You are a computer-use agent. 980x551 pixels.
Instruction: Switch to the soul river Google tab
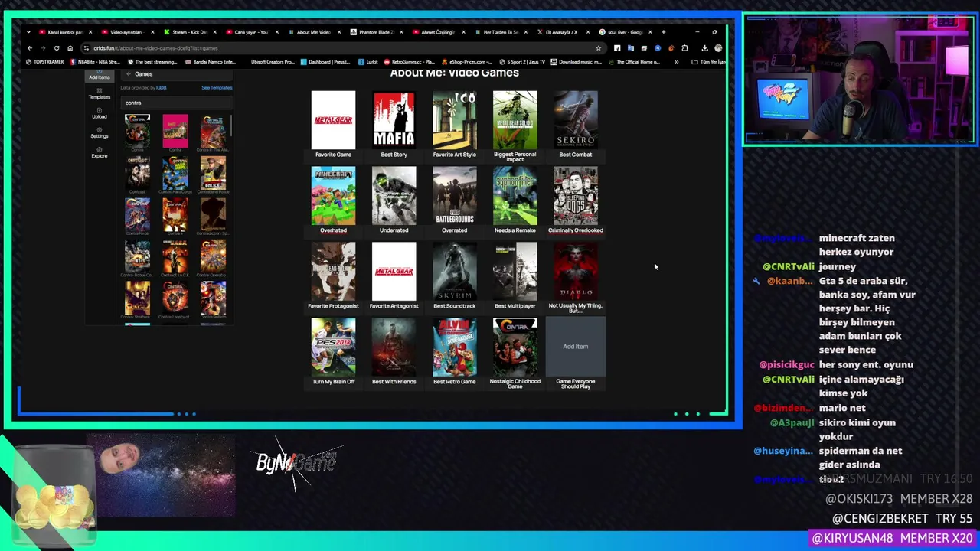tap(624, 32)
